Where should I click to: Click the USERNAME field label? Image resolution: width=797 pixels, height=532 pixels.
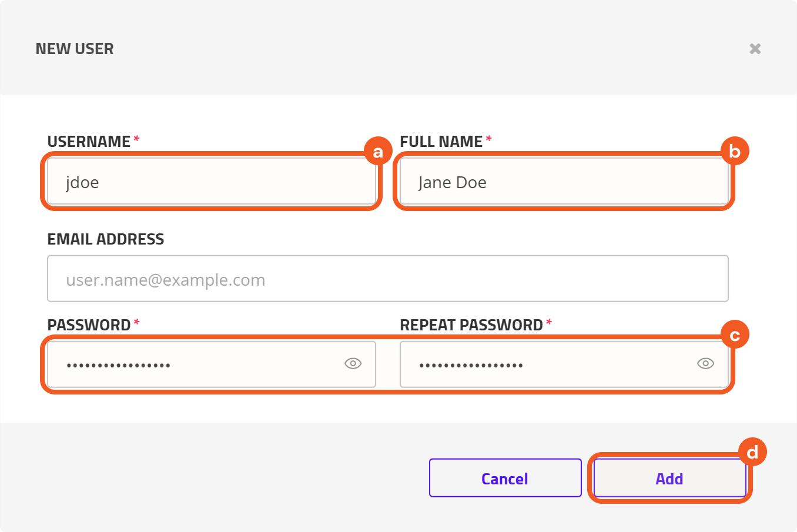[x=89, y=142]
